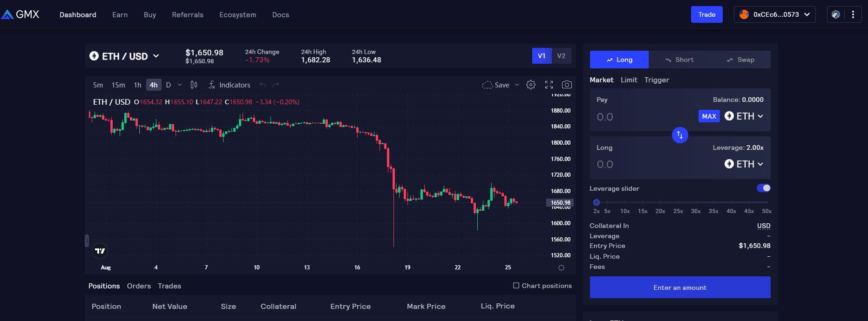Click the TradingView logo on chart
Image resolution: width=868 pixels, height=321 pixels.
pos(100,251)
